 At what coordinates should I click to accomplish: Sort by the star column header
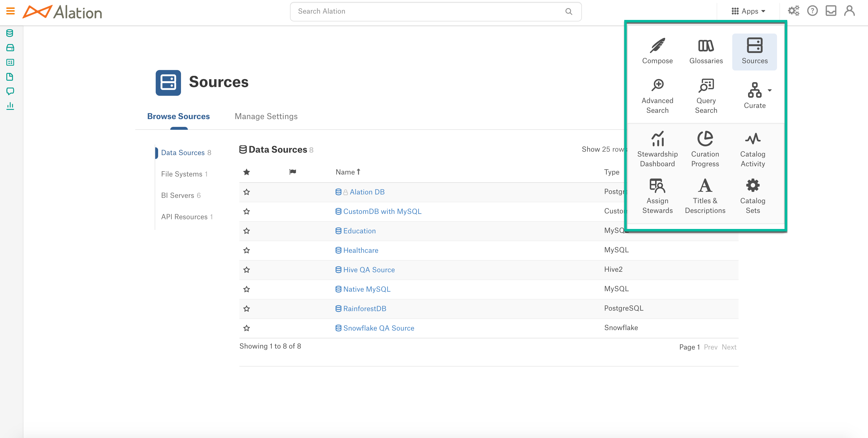coord(247,172)
